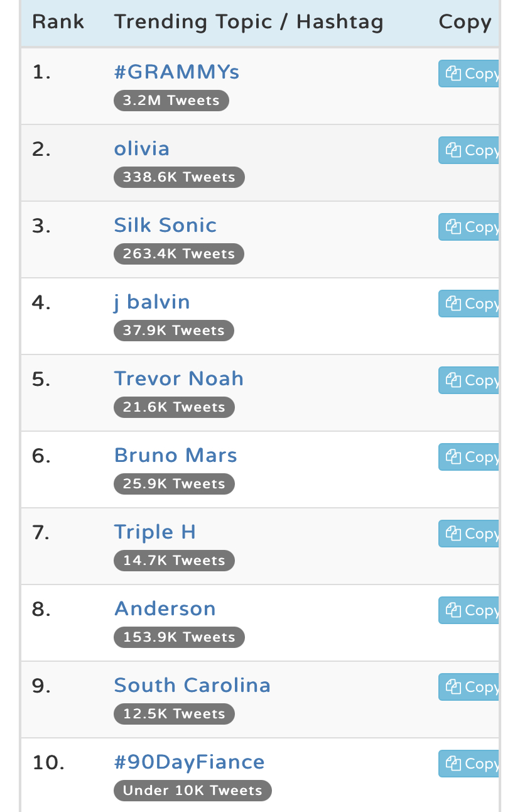The height and width of the screenshot is (812, 520).
Task: Open the Silk Sonic link
Action: click(x=165, y=226)
